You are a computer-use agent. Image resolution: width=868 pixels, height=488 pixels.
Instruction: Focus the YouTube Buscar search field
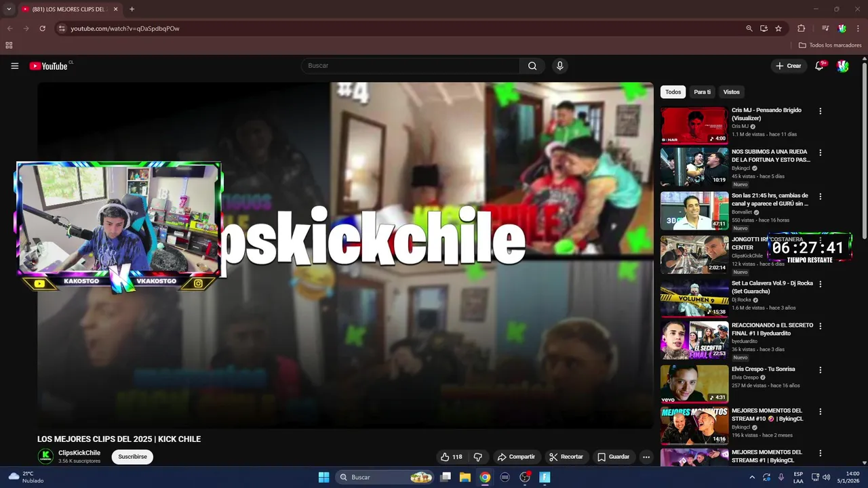click(x=410, y=66)
